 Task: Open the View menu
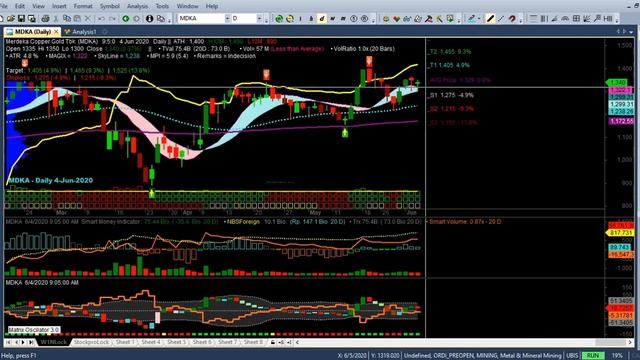point(38,6)
